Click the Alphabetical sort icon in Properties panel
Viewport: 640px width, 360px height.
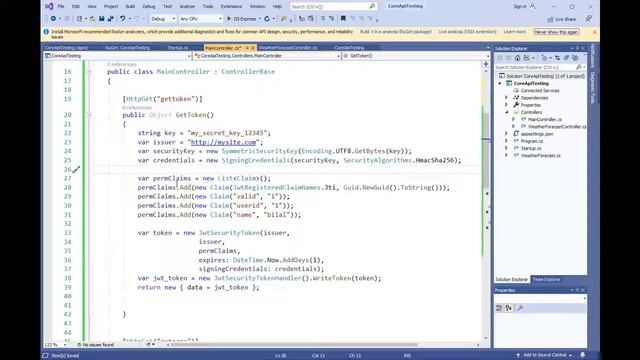point(509,308)
